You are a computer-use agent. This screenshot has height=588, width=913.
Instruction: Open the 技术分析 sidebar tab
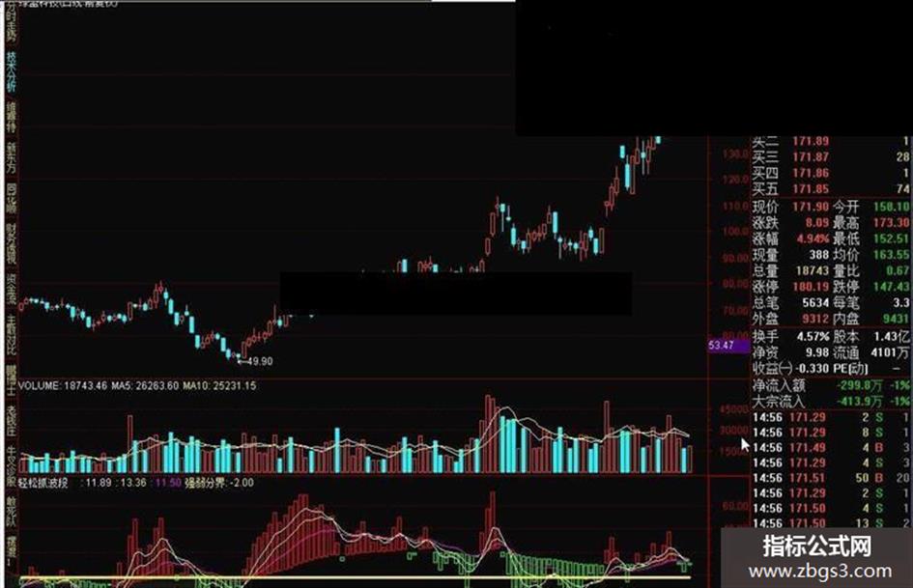click(11, 72)
